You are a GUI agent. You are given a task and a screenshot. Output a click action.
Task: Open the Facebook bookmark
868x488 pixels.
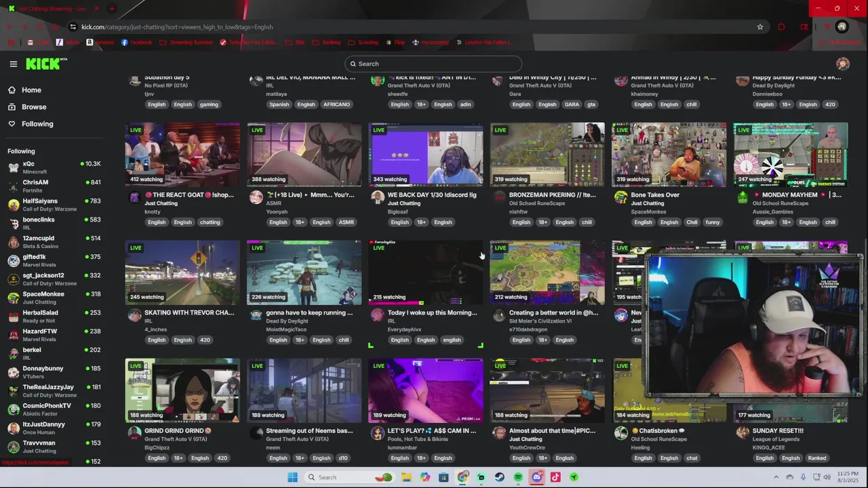pyautogui.click(x=136, y=42)
